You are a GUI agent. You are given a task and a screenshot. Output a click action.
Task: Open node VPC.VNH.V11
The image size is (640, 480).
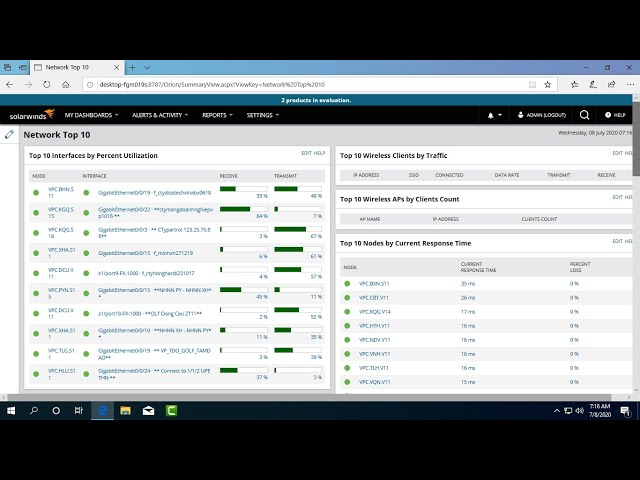374,354
